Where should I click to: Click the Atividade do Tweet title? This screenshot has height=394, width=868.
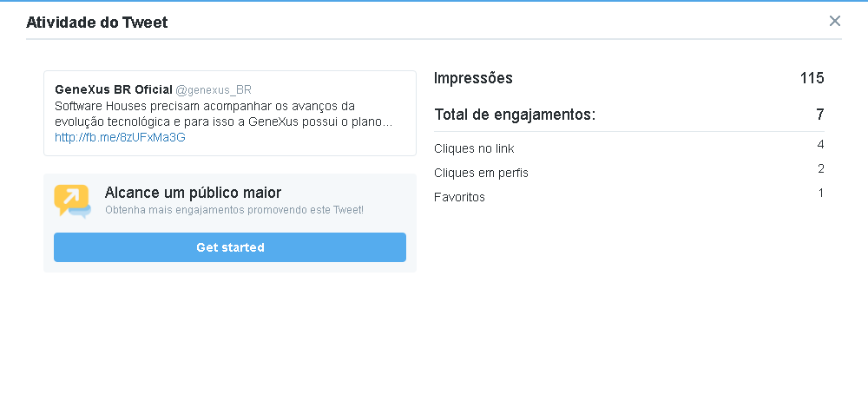(x=97, y=23)
